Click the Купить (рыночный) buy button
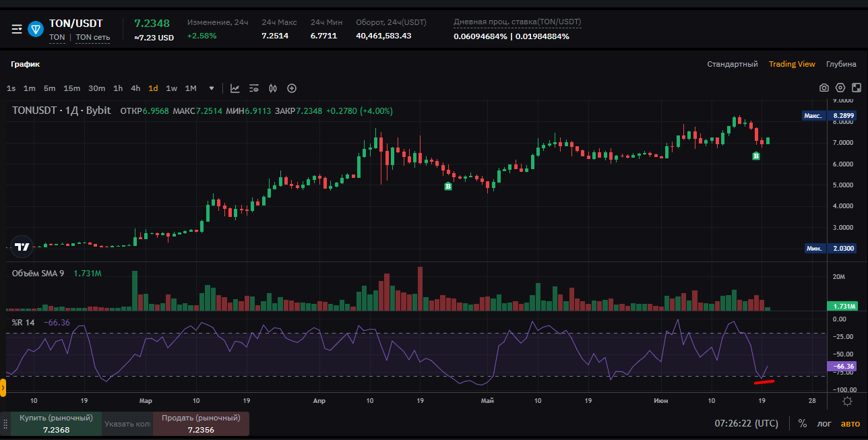 [56, 424]
